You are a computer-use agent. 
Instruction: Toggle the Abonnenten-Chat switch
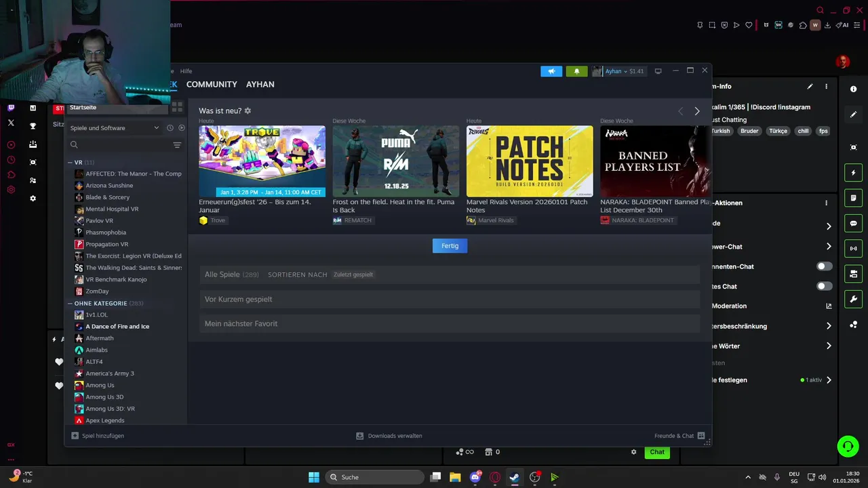pyautogui.click(x=825, y=266)
